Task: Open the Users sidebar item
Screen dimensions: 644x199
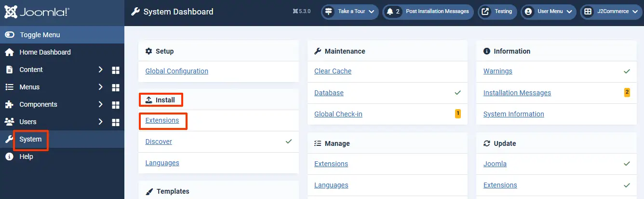Action: click(x=28, y=122)
